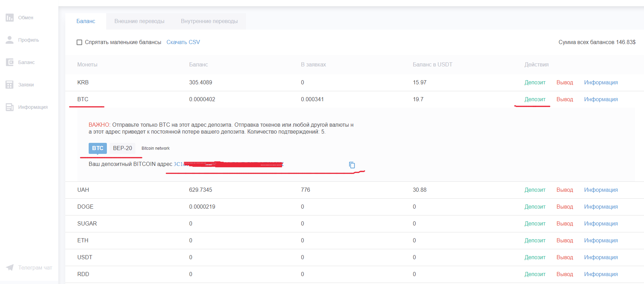The height and width of the screenshot is (284, 644).
Task: Click the В заявках column header
Action: coord(313,65)
